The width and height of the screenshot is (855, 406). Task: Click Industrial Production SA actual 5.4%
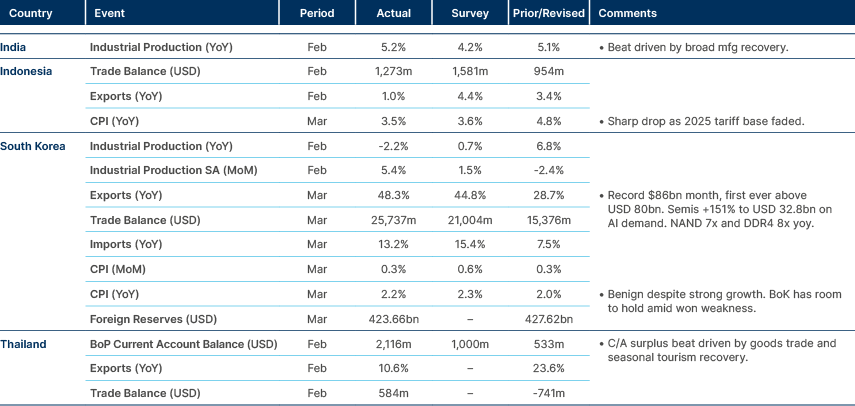tap(394, 171)
